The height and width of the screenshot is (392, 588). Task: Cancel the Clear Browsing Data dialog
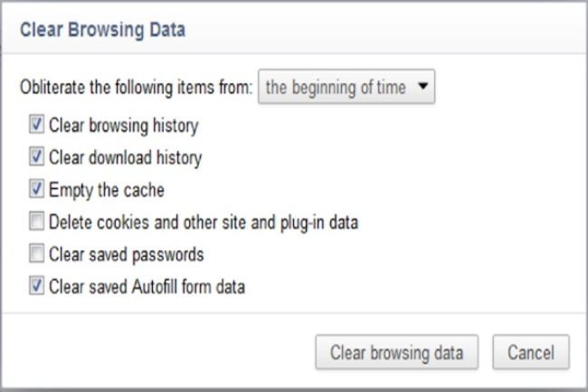pyautogui.click(x=530, y=352)
